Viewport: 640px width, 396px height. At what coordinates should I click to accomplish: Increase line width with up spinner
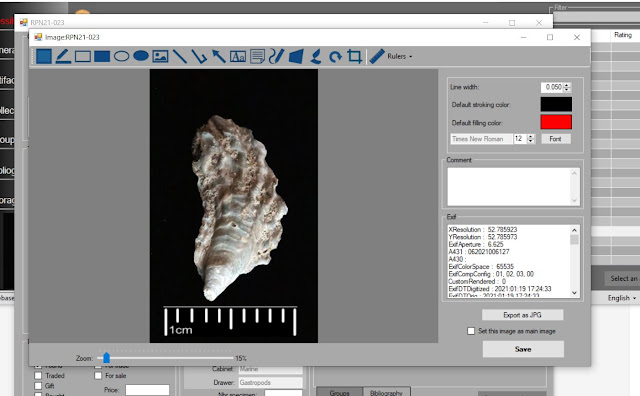point(567,85)
